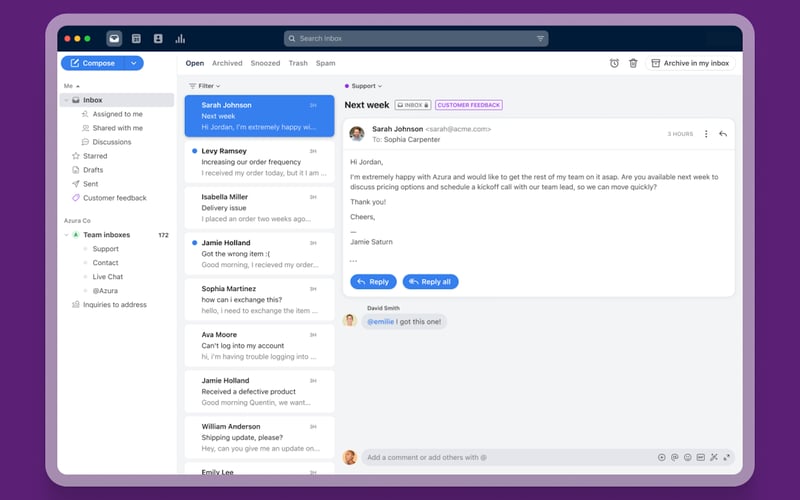Open Starred folder
The width and height of the screenshot is (800, 500).
(x=95, y=156)
